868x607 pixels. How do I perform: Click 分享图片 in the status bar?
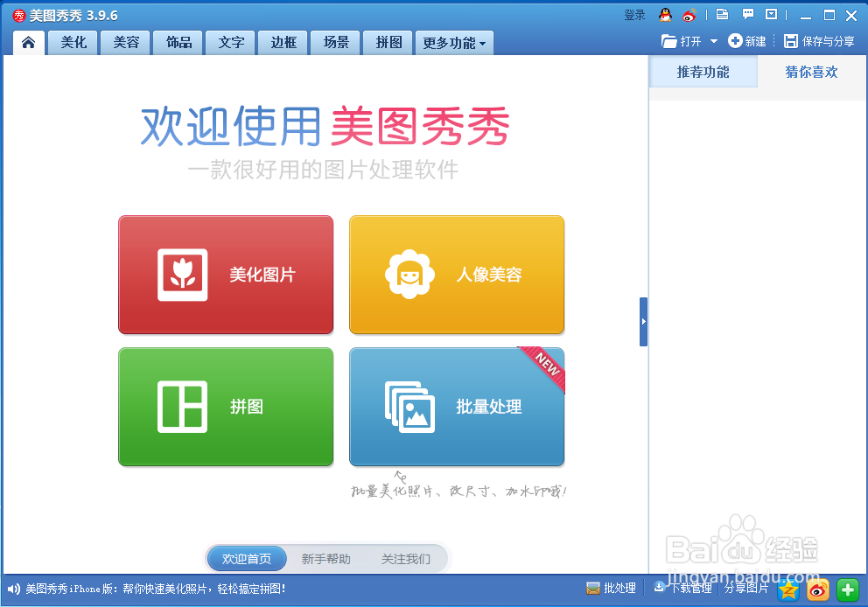point(746,588)
